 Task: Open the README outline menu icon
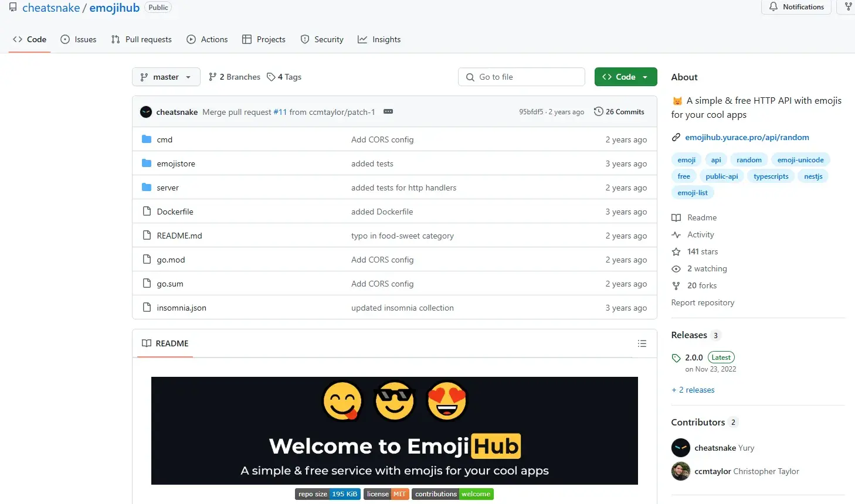(x=642, y=343)
